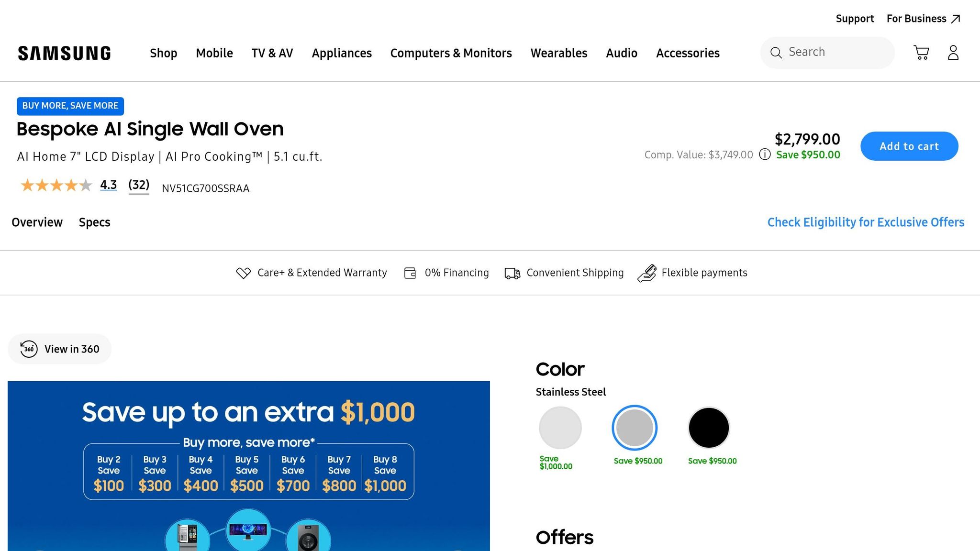The height and width of the screenshot is (551, 980).
Task: Select the stainless steel color swatch
Action: point(635,428)
